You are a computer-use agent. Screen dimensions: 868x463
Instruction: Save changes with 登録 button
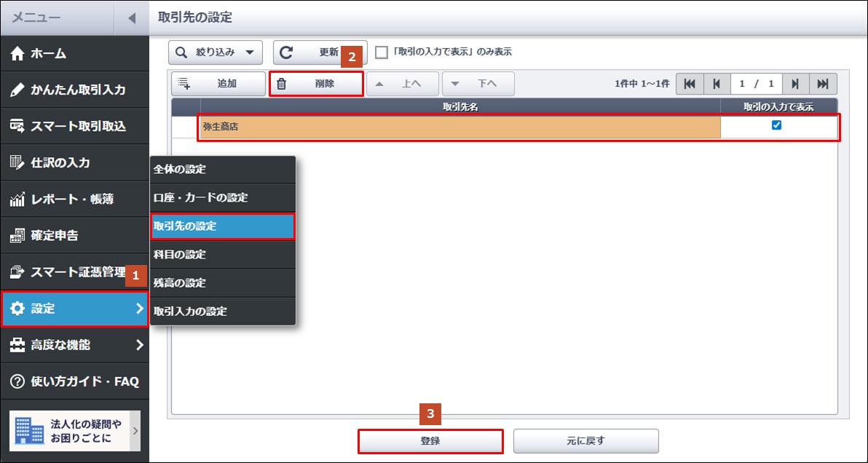[x=430, y=441]
